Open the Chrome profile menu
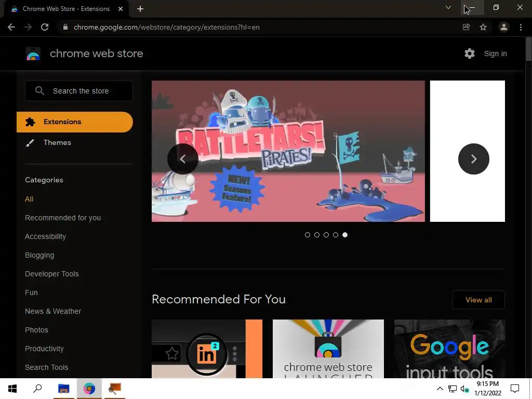 click(x=504, y=27)
